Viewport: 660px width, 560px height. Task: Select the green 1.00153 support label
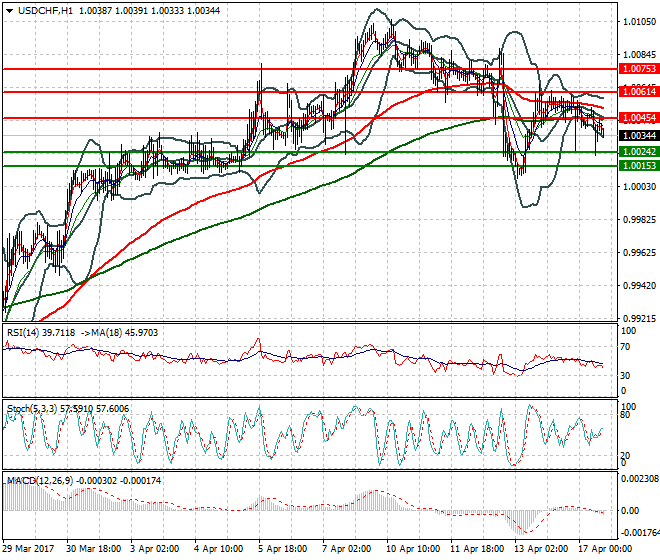639,166
